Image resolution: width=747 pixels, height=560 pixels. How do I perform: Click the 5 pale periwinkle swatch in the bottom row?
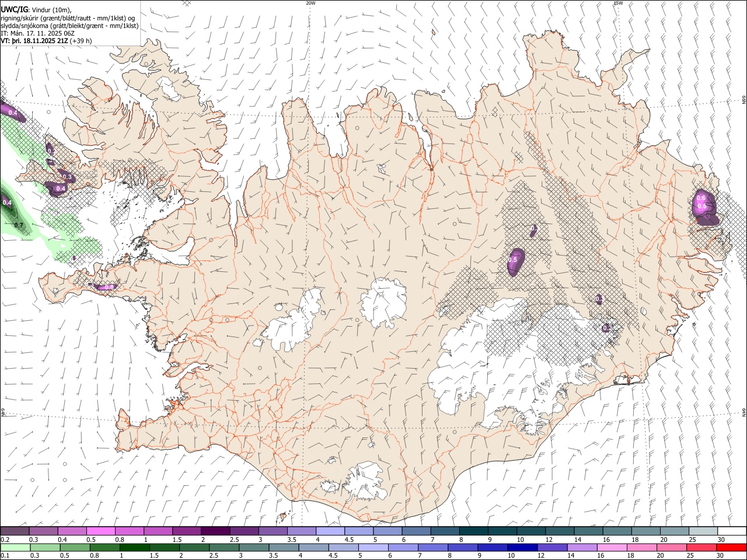pos(373,547)
